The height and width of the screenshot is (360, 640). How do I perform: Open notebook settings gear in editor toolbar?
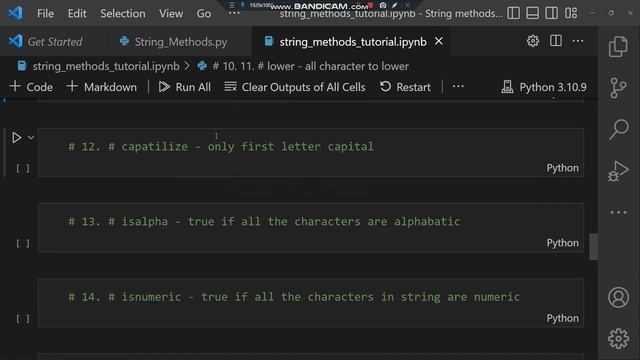click(533, 41)
